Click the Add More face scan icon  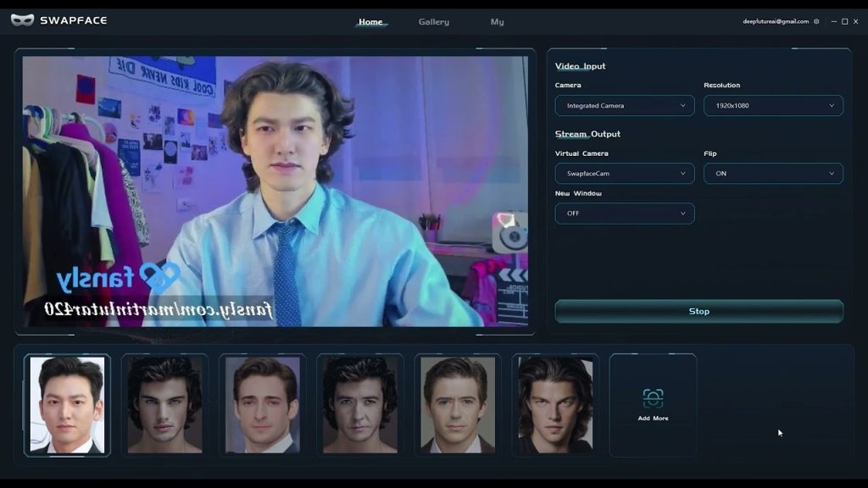pyautogui.click(x=653, y=398)
